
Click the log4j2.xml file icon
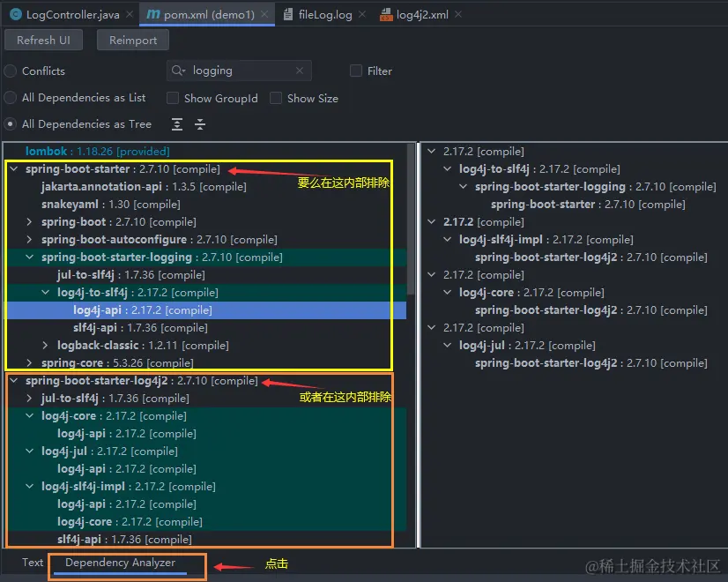(x=386, y=15)
